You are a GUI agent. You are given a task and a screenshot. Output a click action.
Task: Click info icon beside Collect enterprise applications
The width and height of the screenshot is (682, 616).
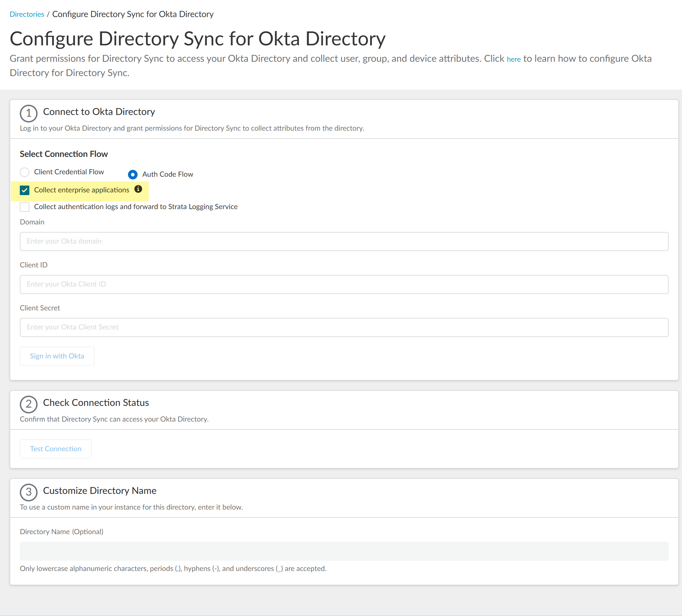click(x=138, y=189)
